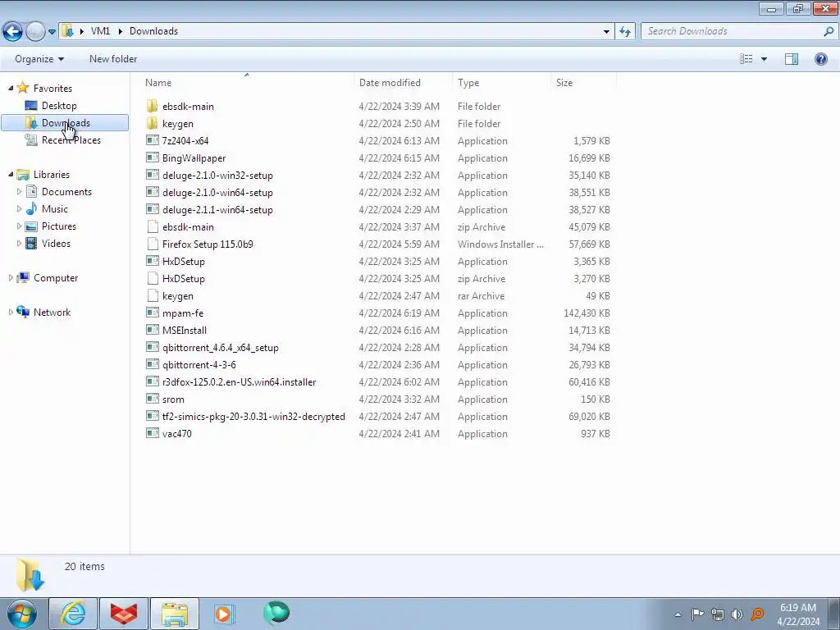
Task: Select the tf2-simics-pkg-20-3.0.31-win32-decrypted file name
Action: tap(253, 416)
